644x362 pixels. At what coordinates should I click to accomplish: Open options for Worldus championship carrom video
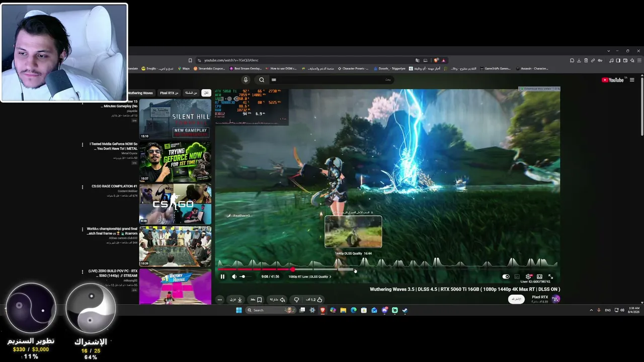(83, 229)
